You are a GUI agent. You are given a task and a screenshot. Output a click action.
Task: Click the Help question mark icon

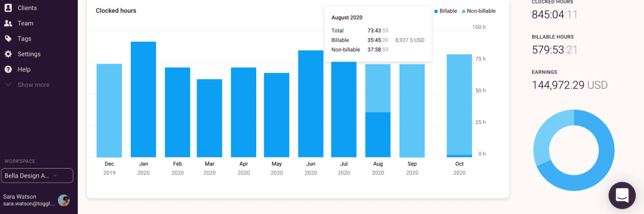click(8, 69)
